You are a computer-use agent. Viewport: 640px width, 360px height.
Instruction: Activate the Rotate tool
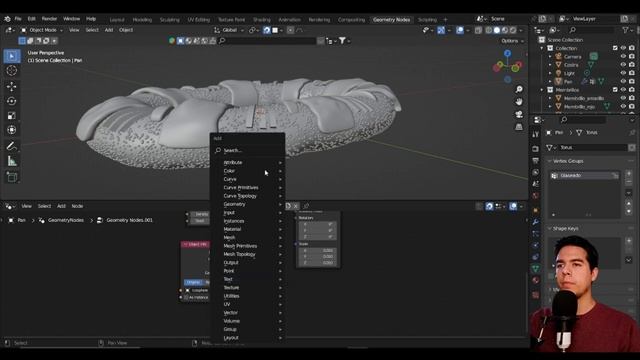click(12, 101)
